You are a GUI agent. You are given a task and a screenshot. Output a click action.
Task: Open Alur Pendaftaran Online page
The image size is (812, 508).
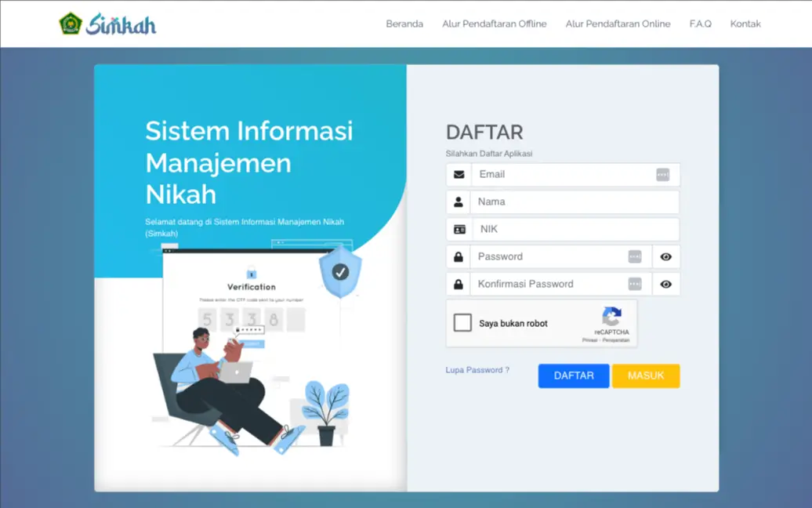[x=618, y=24]
